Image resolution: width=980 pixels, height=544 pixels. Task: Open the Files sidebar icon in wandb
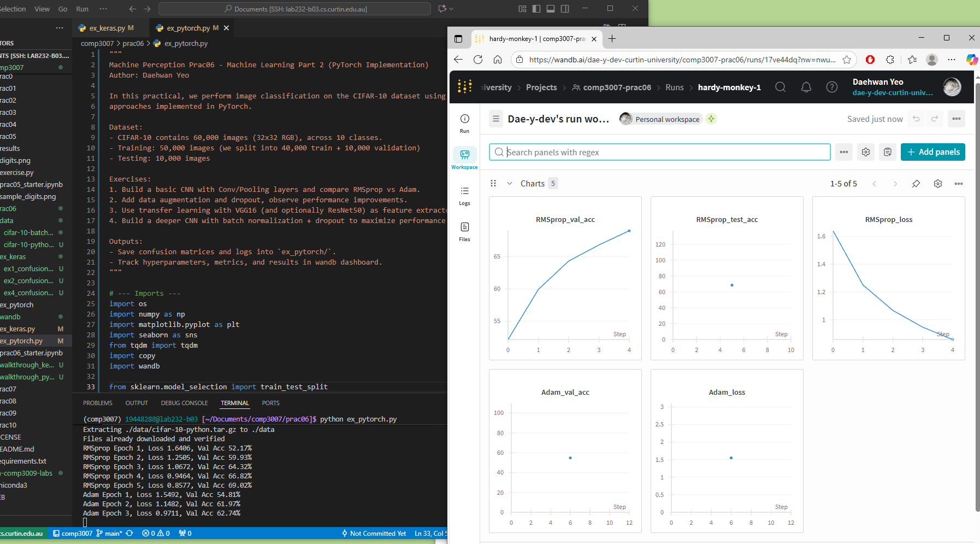click(x=464, y=231)
